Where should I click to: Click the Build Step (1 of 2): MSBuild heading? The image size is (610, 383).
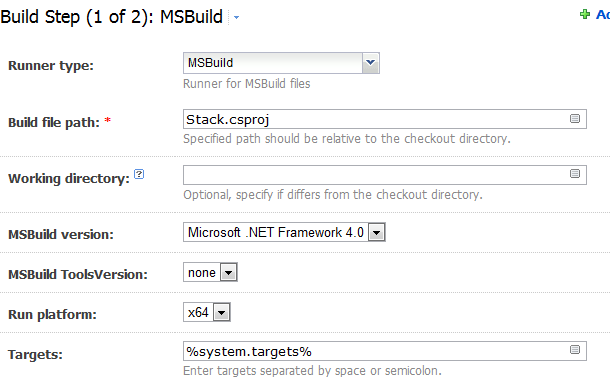(x=112, y=18)
